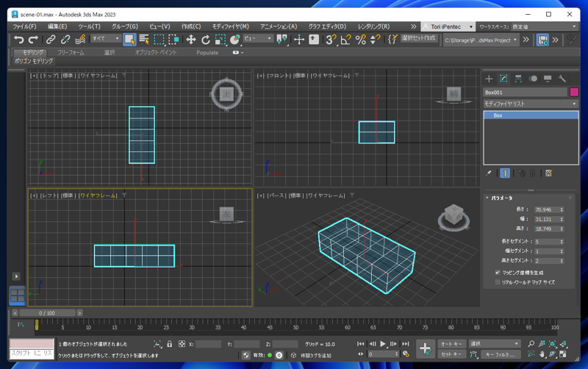This screenshot has height=369, width=588.
Task: Open the Hierarchy tab in command panel
Action: 518,79
